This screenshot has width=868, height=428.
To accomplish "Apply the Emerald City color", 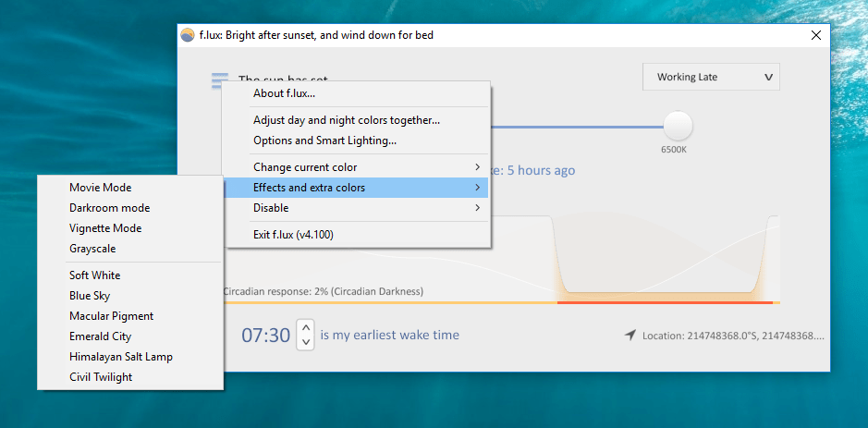I will click(x=130, y=336).
